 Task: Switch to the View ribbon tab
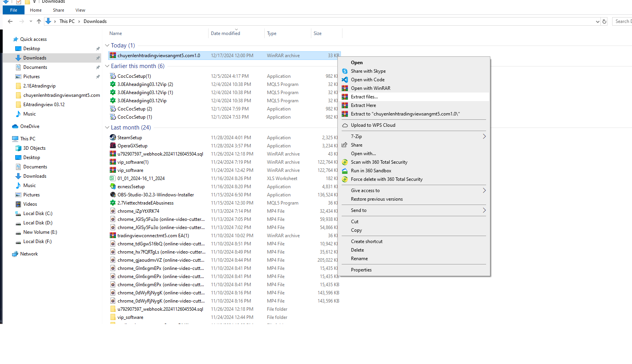tap(80, 10)
